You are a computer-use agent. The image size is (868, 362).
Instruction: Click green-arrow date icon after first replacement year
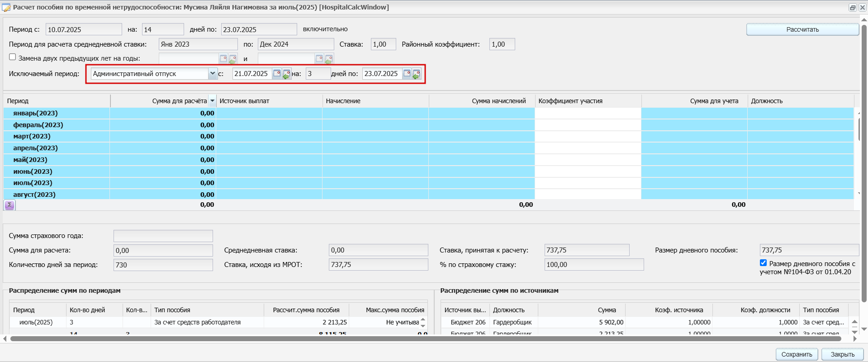click(x=232, y=59)
